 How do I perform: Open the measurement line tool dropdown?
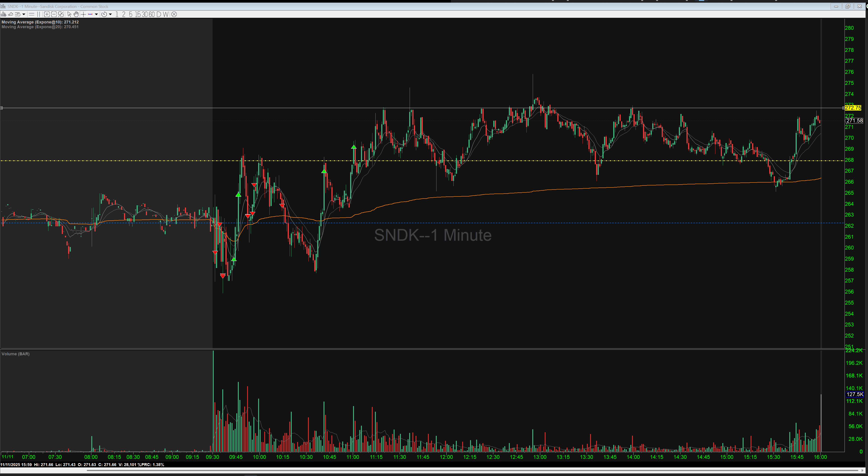tap(96, 14)
